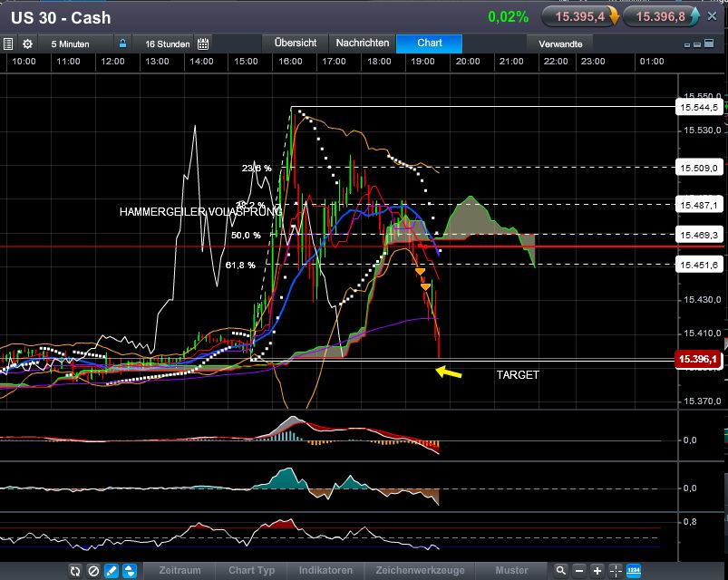This screenshot has height=580, width=728.
Task: Toggle the 1234 price labels icon
Action: (x=634, y=570)
